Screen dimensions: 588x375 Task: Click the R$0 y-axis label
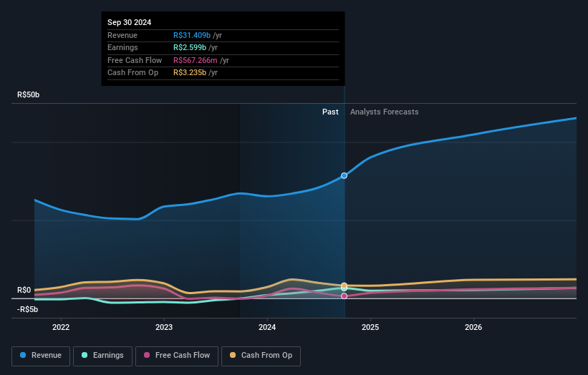(x=24, y=291)
